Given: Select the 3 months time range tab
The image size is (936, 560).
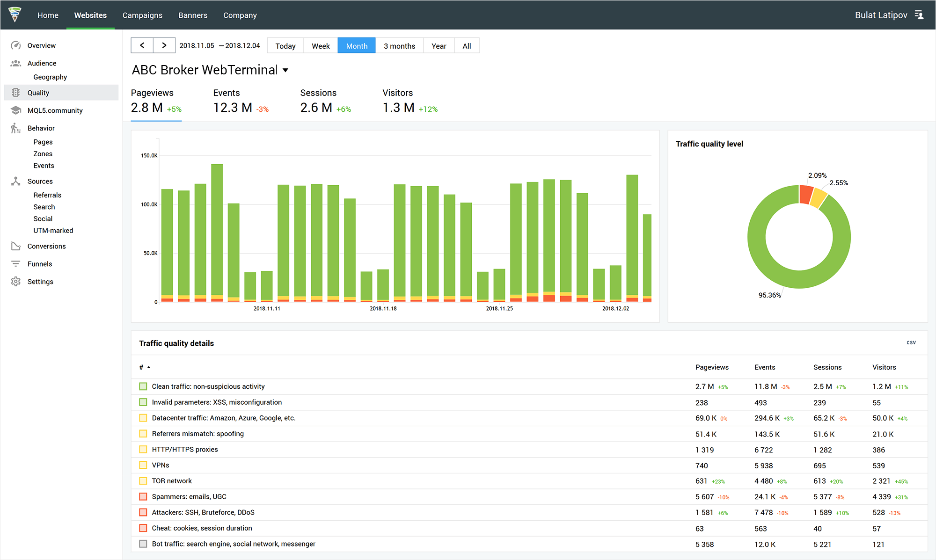Looking at the screenshot, I should (x=399, y=45).
